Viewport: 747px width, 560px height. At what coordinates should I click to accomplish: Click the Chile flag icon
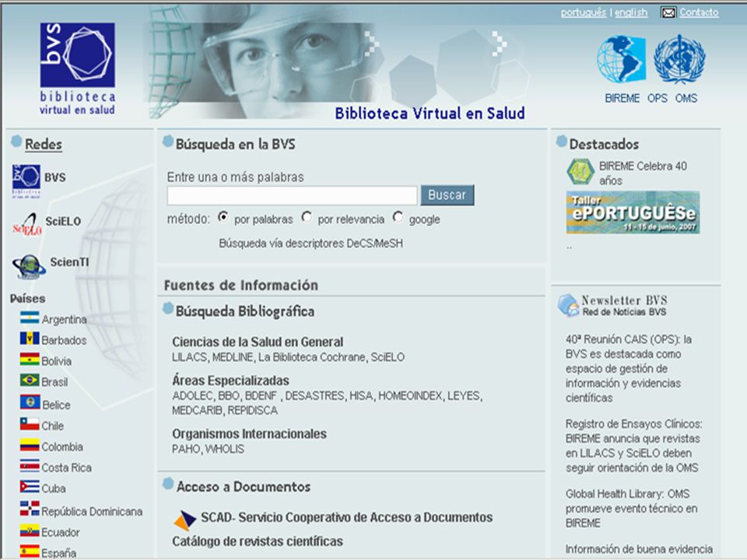pos(30,423)
